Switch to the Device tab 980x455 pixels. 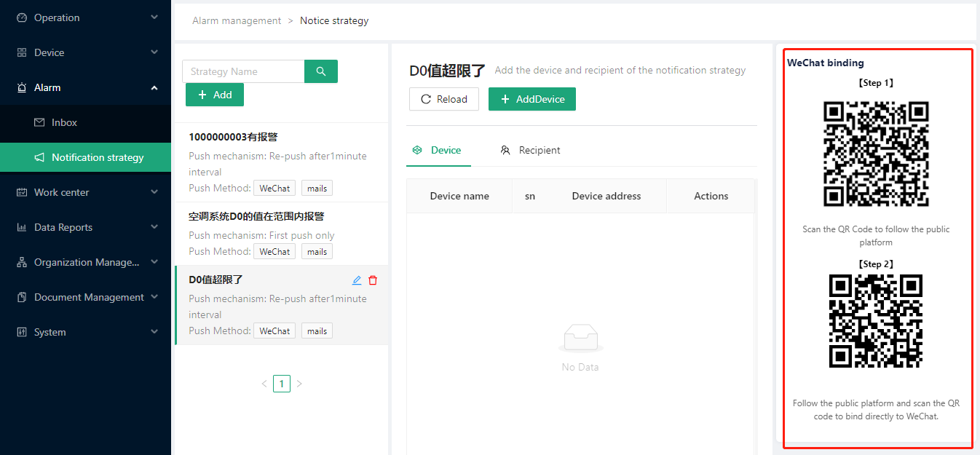(x=438, y=150)
